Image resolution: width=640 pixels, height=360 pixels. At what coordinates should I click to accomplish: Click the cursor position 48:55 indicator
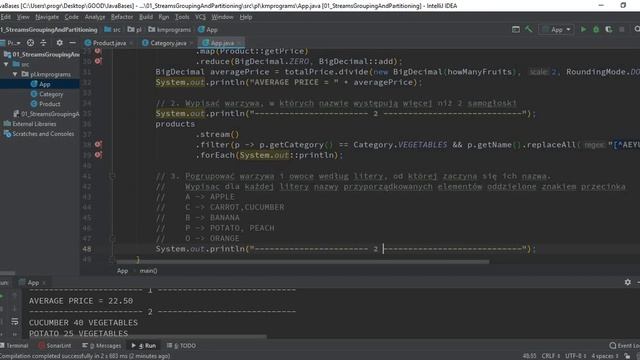tap(530, 356)
